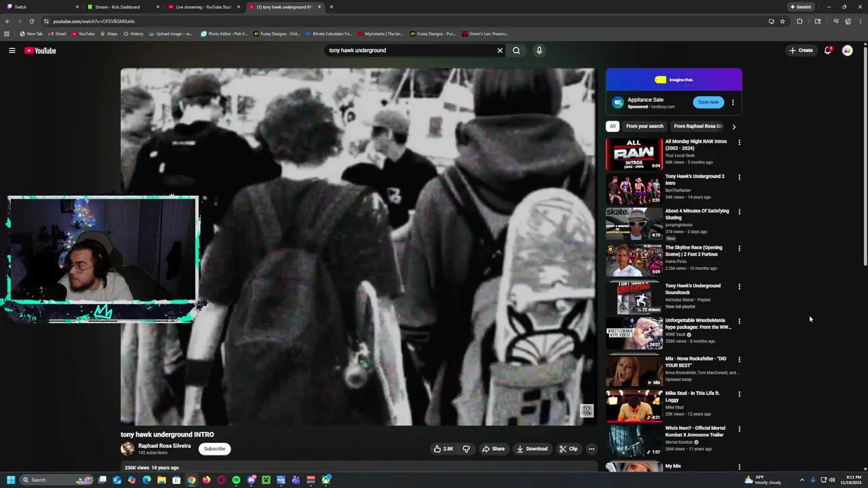Click the magnifier search button

point(516,50)
